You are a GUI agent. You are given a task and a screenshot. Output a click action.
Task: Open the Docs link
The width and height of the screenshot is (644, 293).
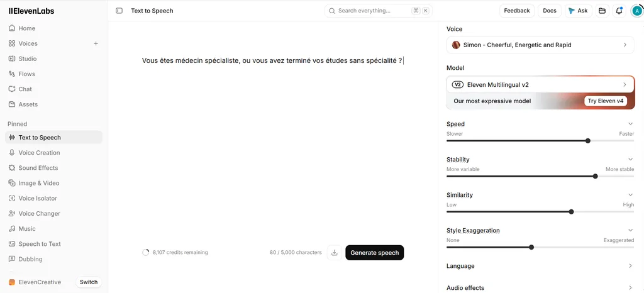(x=550, y=11)
